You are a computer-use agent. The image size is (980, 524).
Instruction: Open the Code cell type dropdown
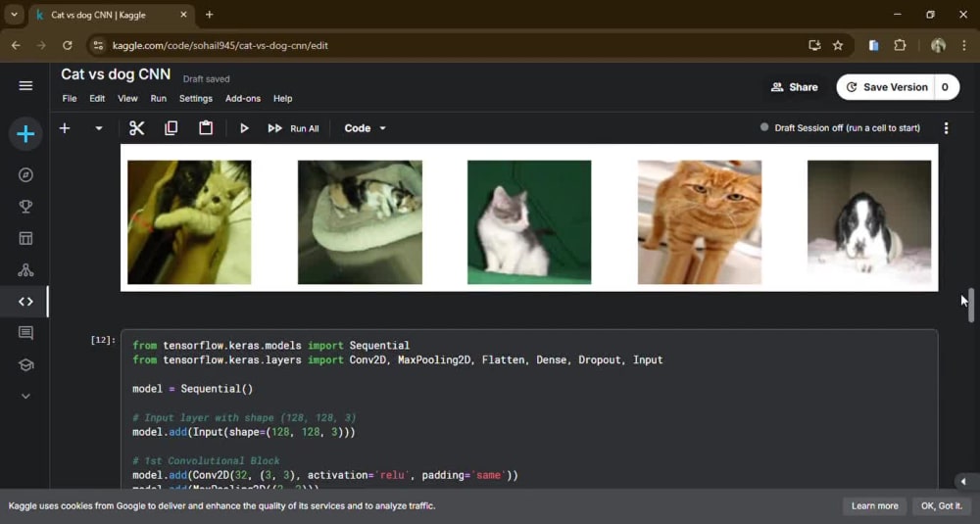(x=365, y=128)
